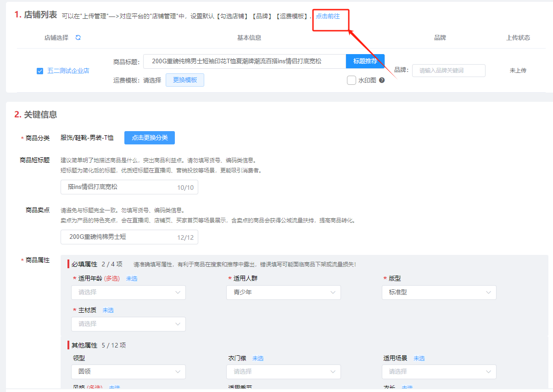The image size is (553, 392).
Task: Open the 适用年龄 dropdown
Action: click(128, 293)
